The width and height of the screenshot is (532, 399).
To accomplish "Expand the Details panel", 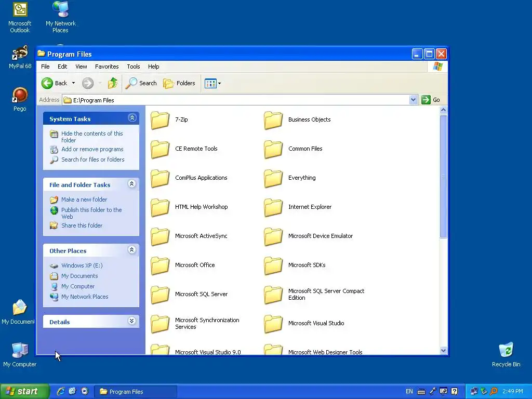I will 132,321.
